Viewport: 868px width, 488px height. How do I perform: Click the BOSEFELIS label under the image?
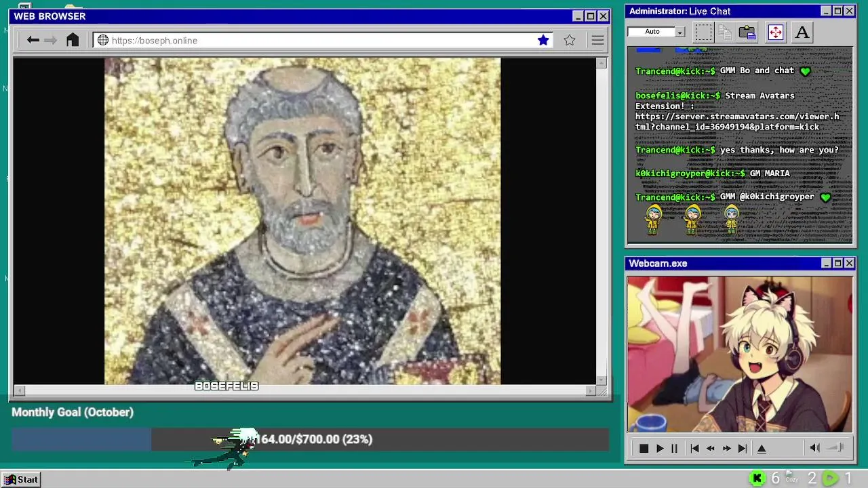(x=226, y=386)
